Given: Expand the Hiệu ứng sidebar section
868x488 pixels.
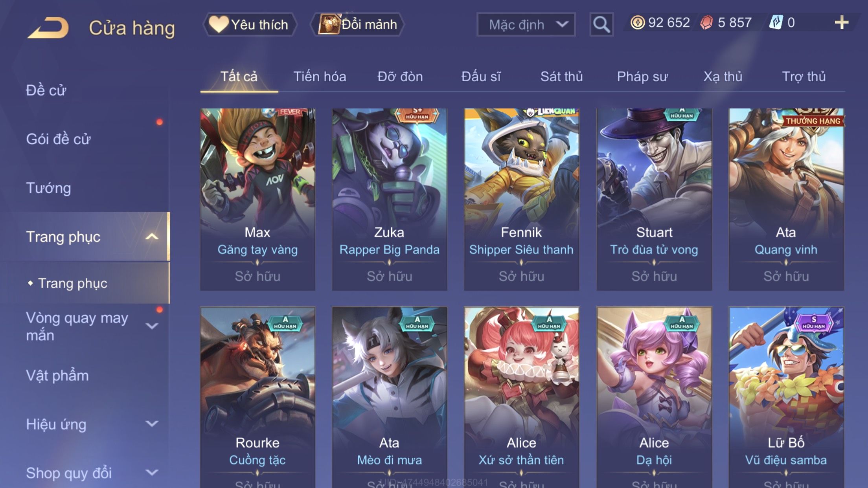Looking at the screenshot, I should [x=152, y=424].
